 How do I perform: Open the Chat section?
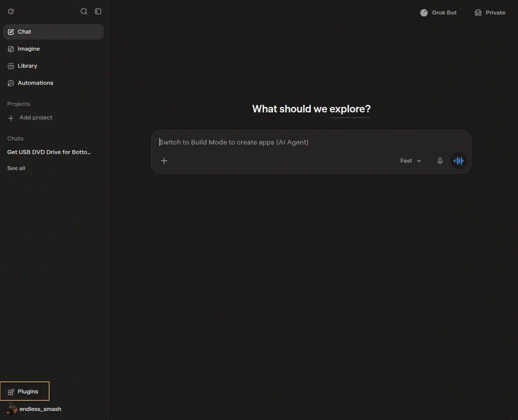(53, 32)
